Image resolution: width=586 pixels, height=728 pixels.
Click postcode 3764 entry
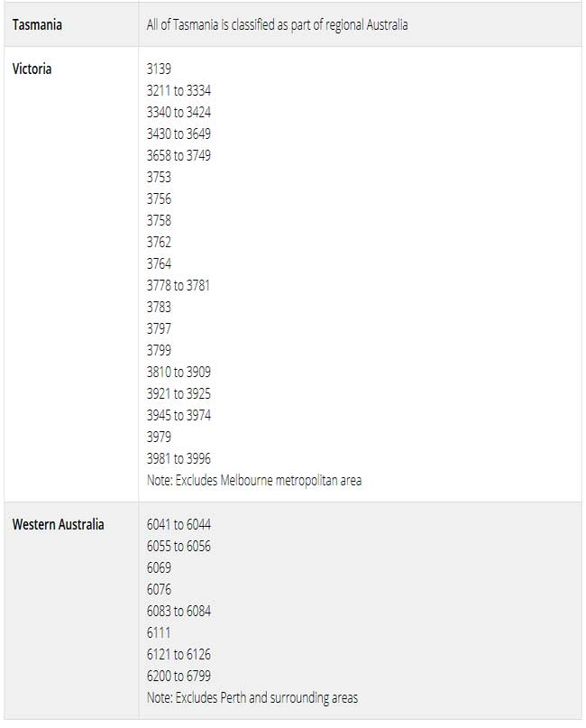coord(159,263)
